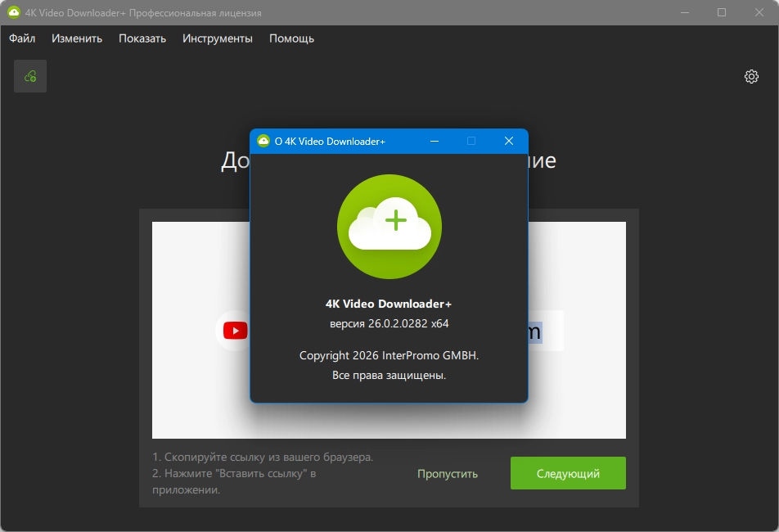Close the 'О 4K Video Downloader+' dialog

(509, 141)
